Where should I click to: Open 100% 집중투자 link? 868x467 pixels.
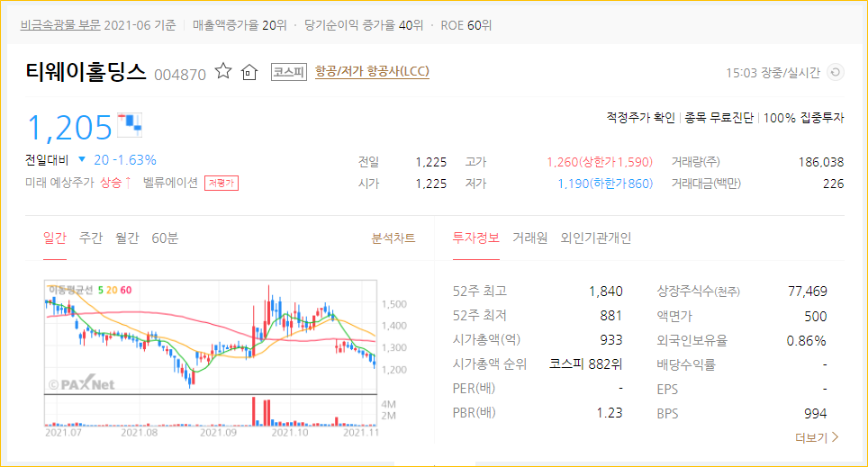coord(803,118)
